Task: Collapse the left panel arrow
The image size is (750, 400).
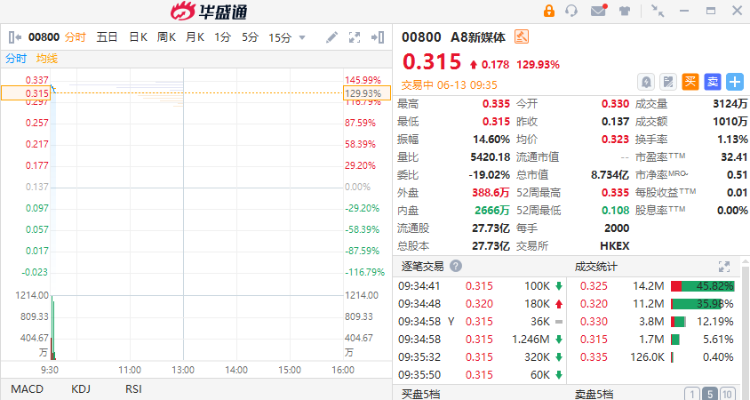Action: pyautogui.click(x=12, y=37)
